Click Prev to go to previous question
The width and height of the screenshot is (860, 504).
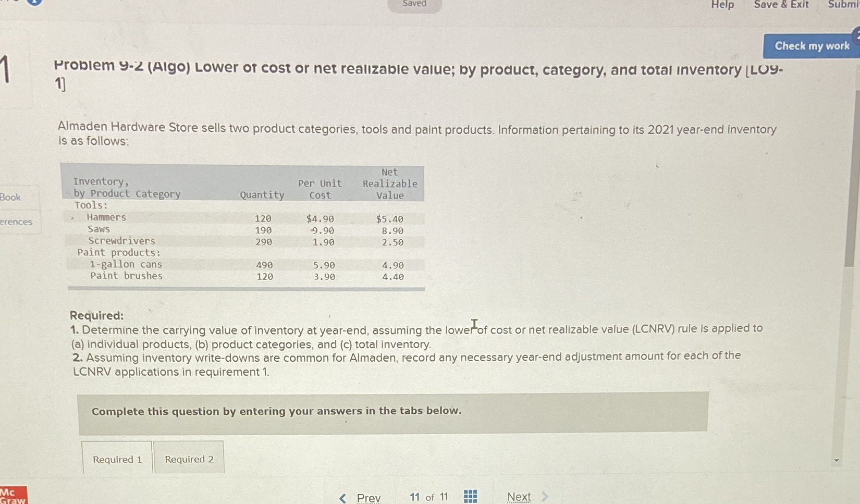368,498
